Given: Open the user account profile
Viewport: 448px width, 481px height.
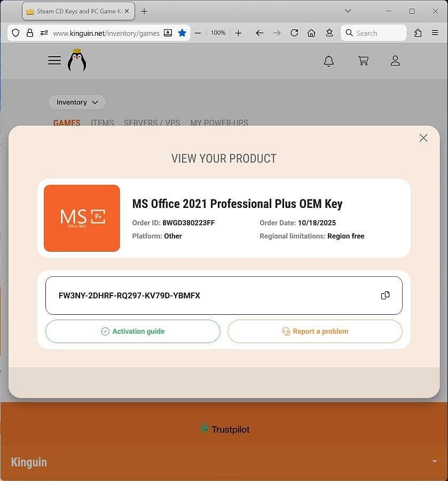Looking at the screenshot, I should pyautogui.click(x=395, y=61).
